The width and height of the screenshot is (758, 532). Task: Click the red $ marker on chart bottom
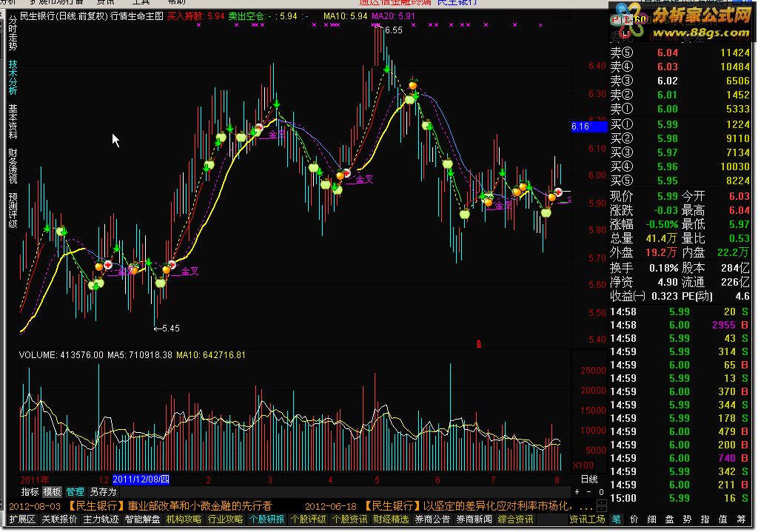479,344
